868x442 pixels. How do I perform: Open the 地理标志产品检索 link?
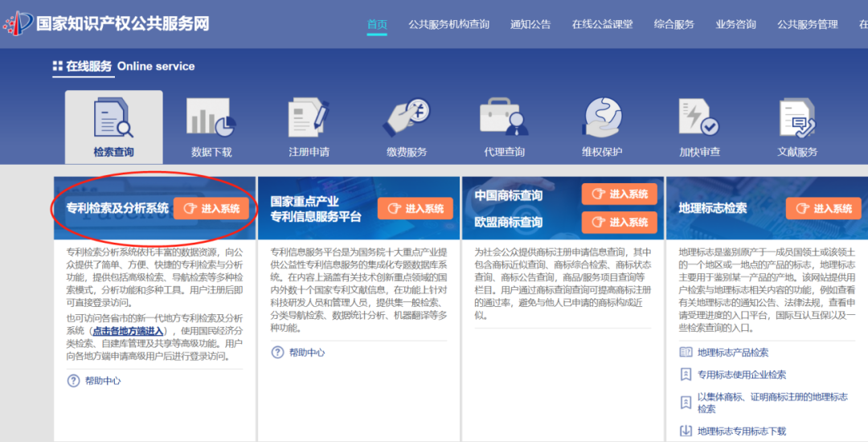click(732, 352)
